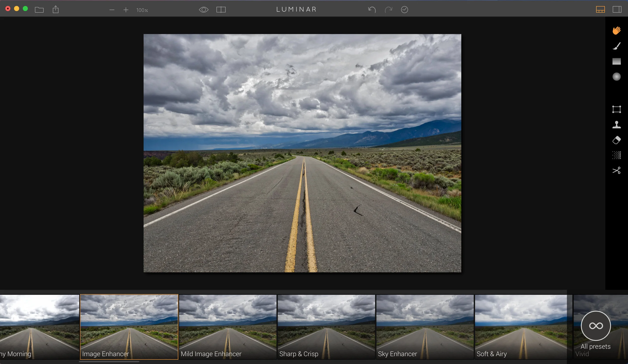This screenshot has height=364, width=628.
Task: Toggle the presets panel visibility
Action: coord(600,10)
